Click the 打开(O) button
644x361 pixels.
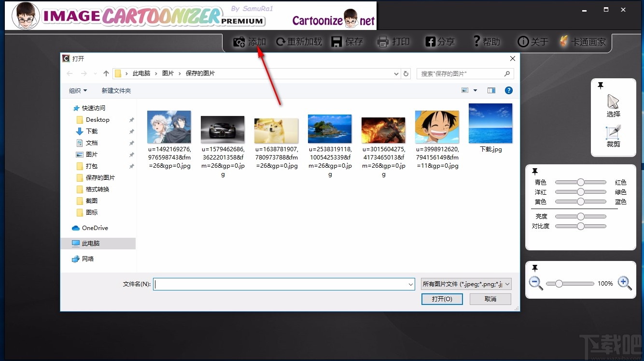[442, 299]
